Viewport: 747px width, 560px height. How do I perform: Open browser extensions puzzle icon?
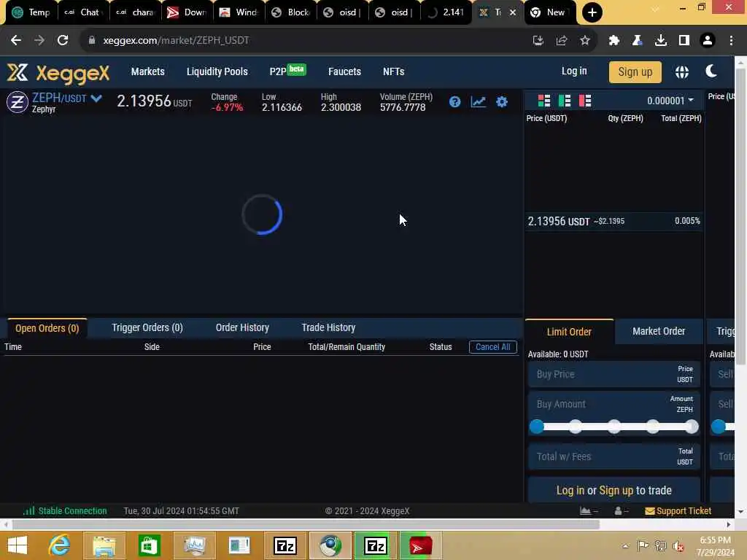pos(614,41)
